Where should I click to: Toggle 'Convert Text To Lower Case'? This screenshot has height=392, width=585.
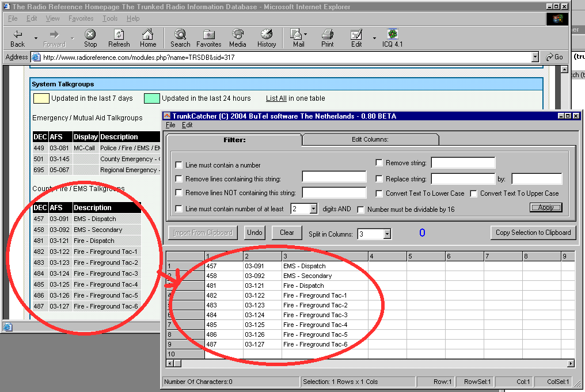point(379,193)
